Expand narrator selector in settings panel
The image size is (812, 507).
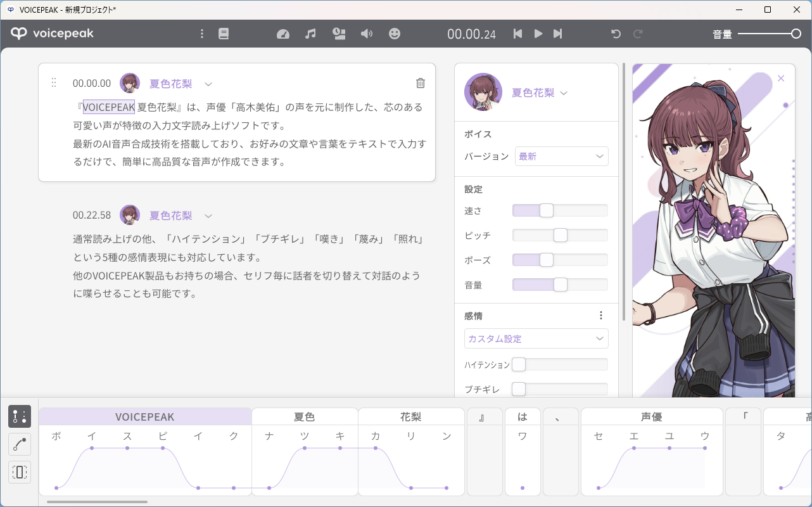tap(564, 93)
